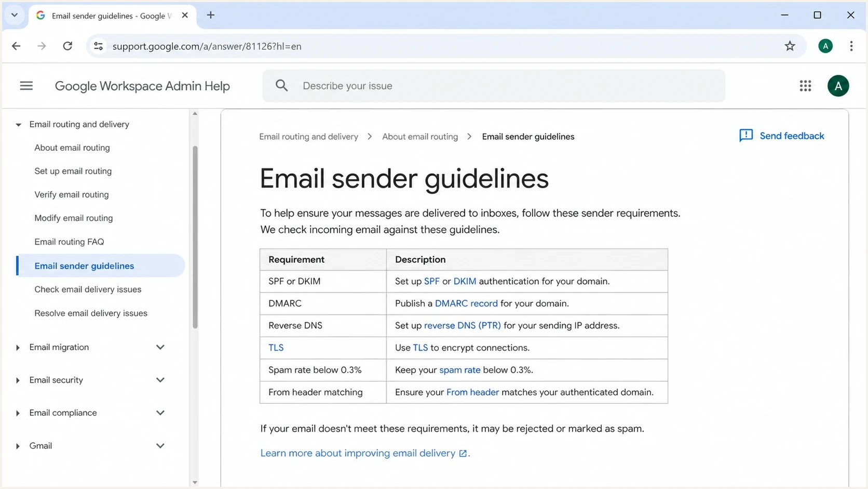Open the SPF link in table
The width and height of the screenshot is (868, 489).
[x=432, y=281]
